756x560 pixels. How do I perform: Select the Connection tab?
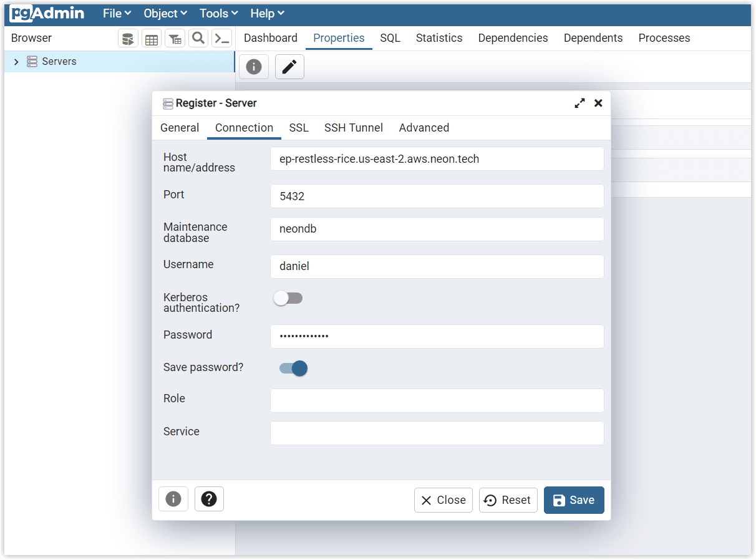pos(244,128)
